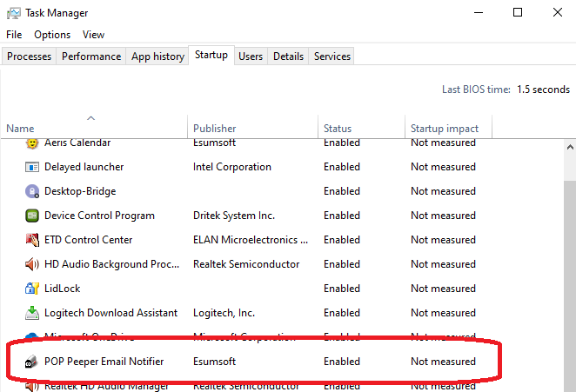Open the File menu
Image resolution: width=576 pixels, height=392 pixels.
tap(14, 35)
